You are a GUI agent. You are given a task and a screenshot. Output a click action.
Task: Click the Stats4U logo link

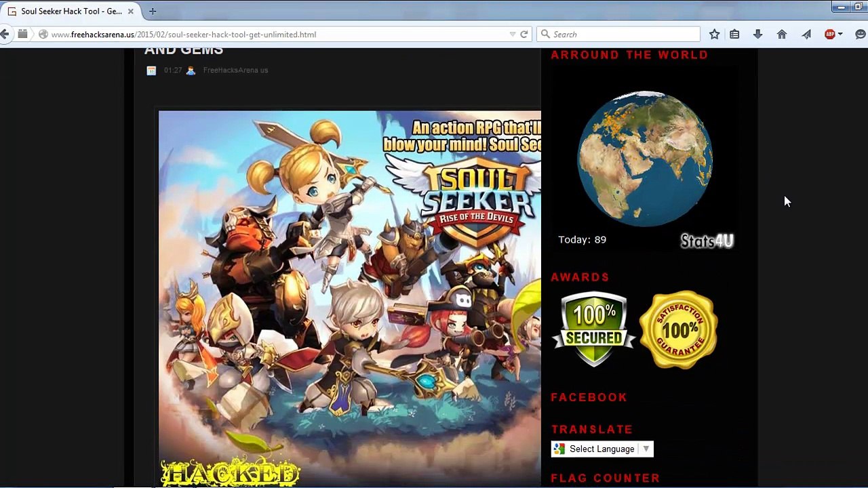point(707,241)
